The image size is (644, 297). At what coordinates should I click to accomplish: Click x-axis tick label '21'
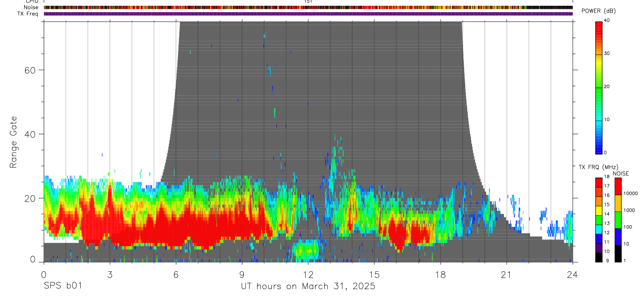[x=506, y=274]
